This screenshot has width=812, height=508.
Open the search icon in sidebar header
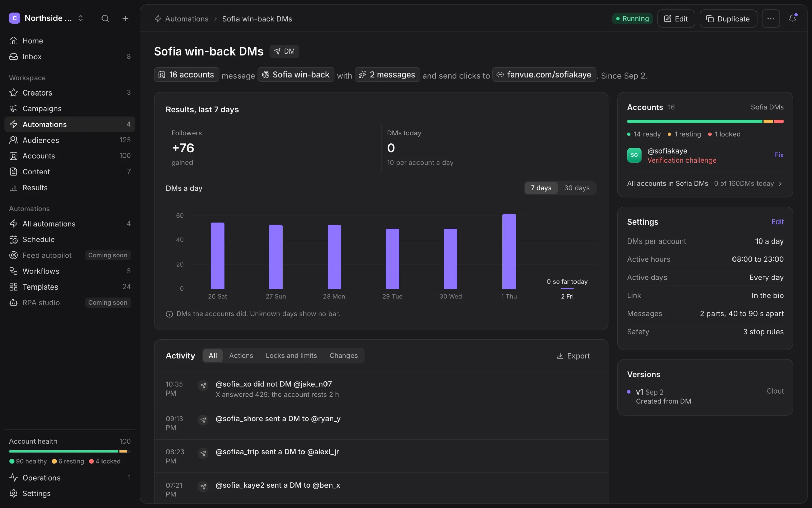(105, 18)
